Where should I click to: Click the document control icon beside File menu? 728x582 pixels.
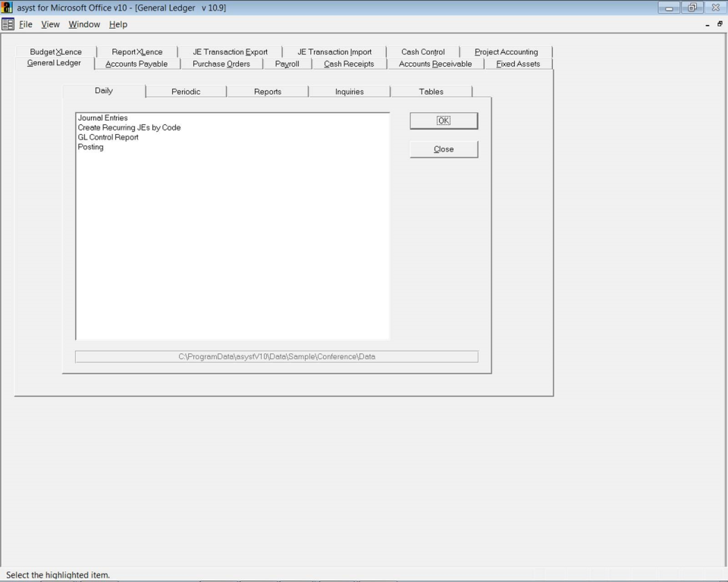[8, 24]
